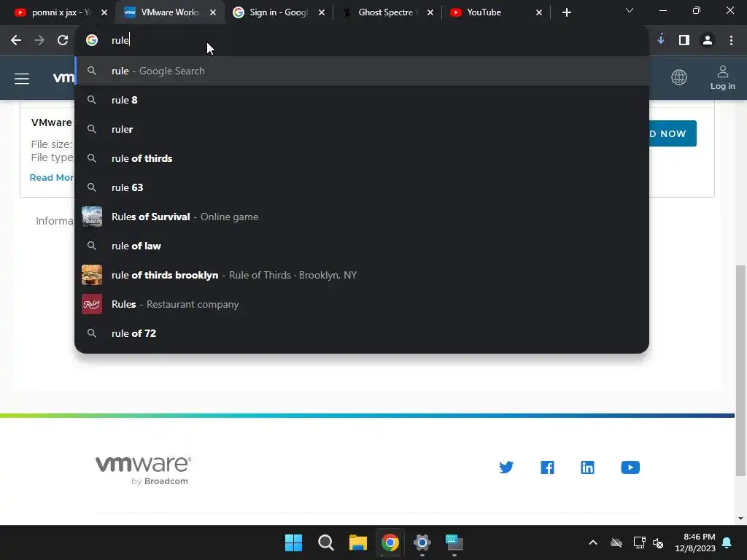This screenshot has width=747, height=560.
Task: Open Chrome three-dot menu
Action: [731, 41]
